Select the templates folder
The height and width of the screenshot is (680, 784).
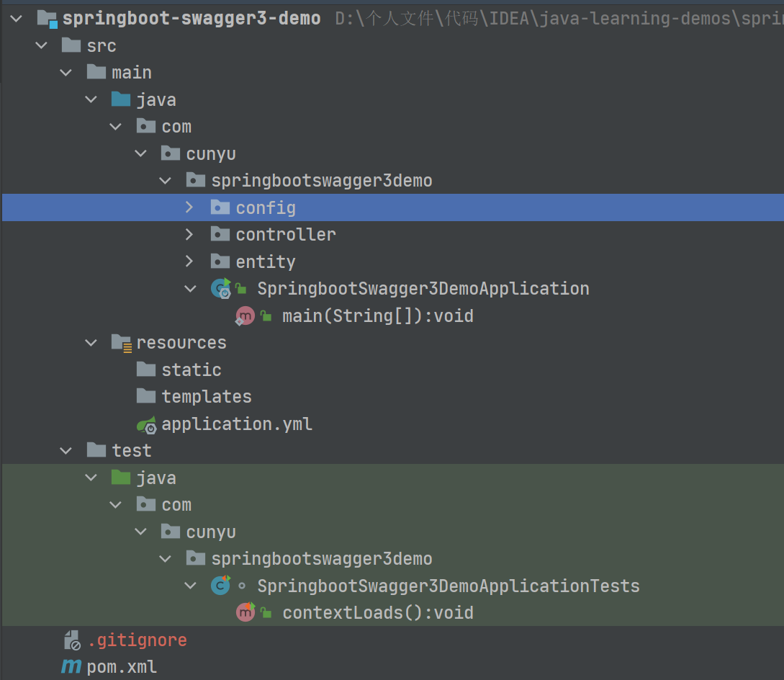pos(207,396)
